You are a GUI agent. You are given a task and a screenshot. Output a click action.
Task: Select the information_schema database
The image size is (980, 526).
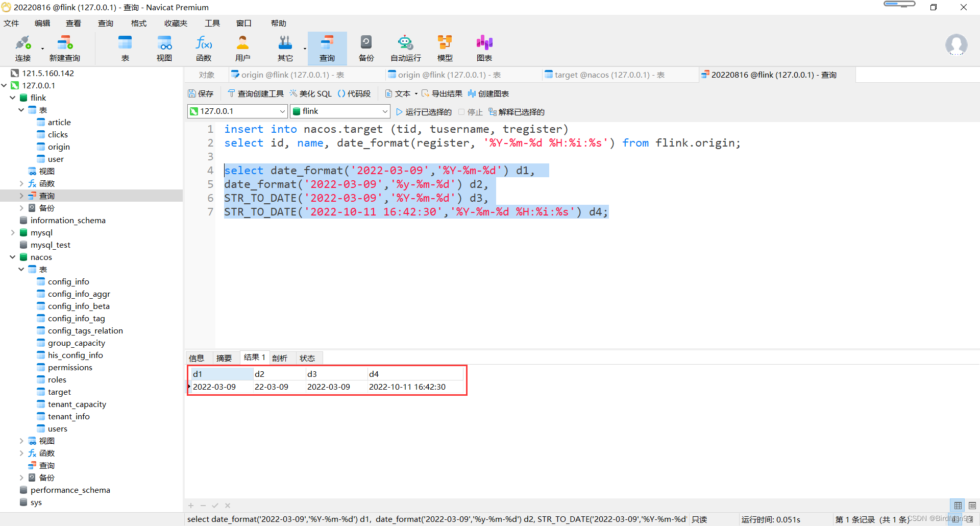tap(68, 220)
